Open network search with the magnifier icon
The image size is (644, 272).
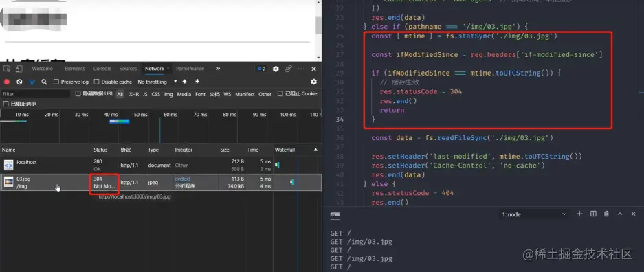click(45, 82)
